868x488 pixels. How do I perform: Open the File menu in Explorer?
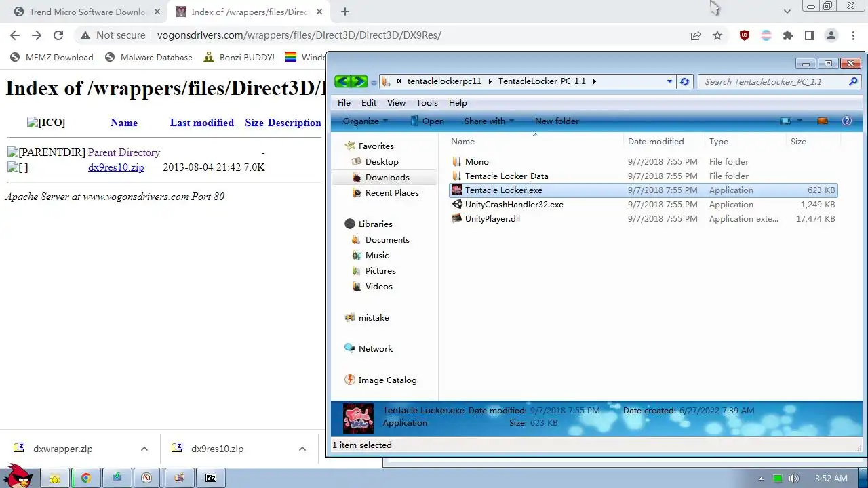click(x=344, y=103)
